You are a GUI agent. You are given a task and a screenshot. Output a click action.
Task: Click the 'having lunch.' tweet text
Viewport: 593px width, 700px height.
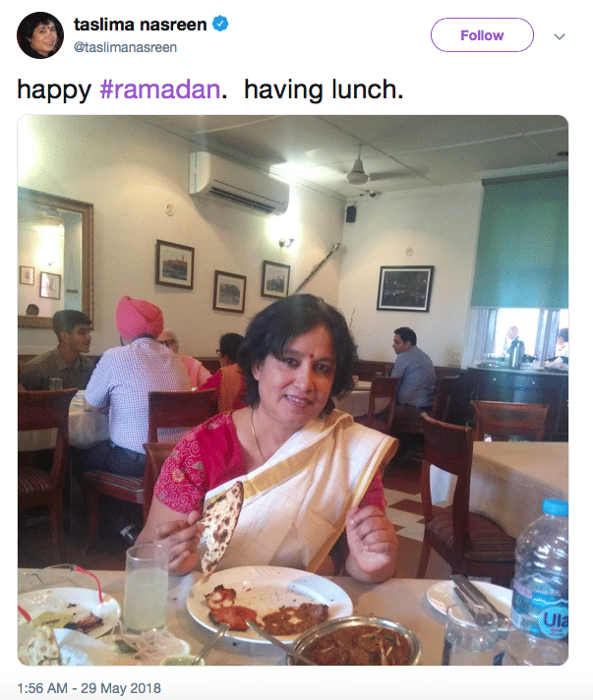click(324, 89)
